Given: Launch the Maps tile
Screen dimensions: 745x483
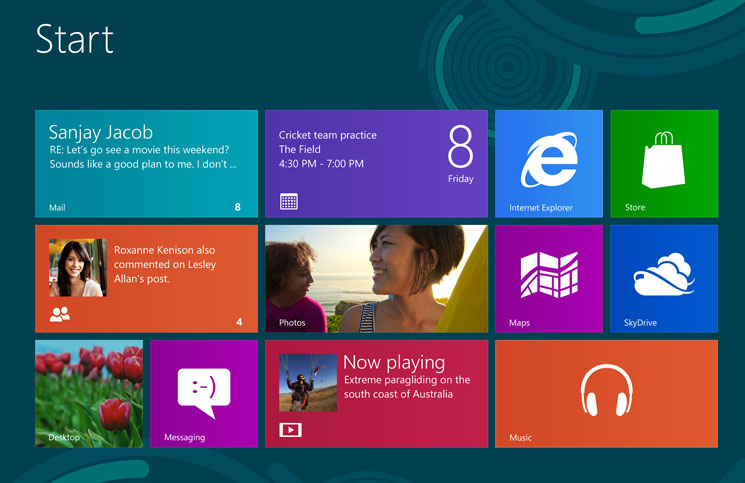Looking at the screenshot, I should (x=549, y=279).
